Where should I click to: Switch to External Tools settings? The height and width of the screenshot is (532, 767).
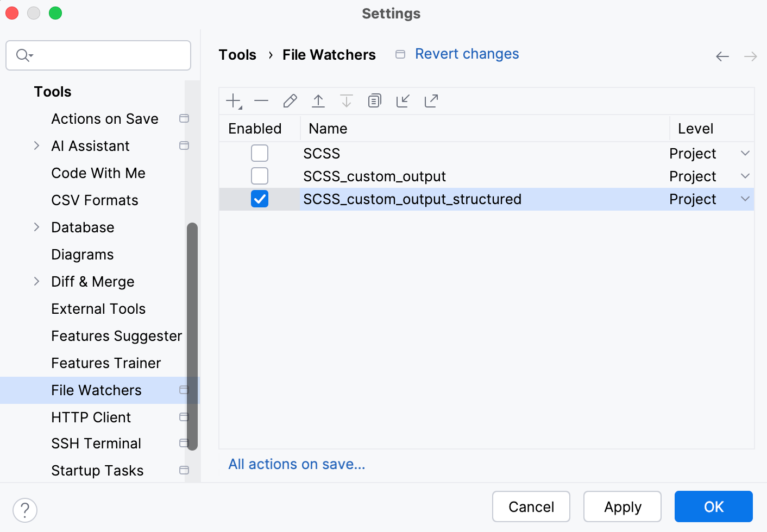(x=98, y=308)
